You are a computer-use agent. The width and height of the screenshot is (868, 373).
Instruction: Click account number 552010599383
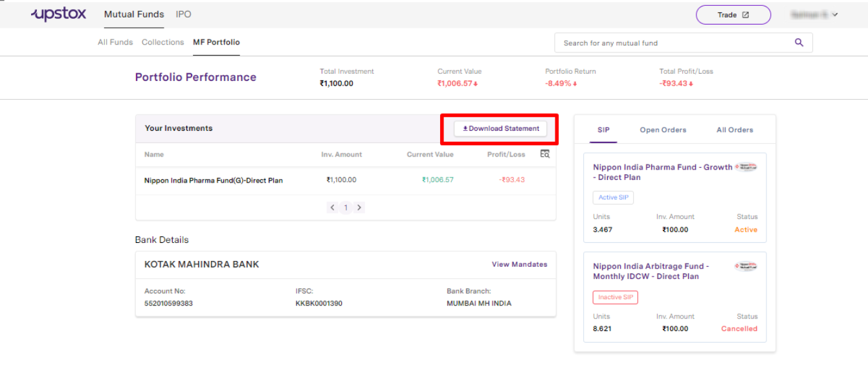tap(168, 303)
